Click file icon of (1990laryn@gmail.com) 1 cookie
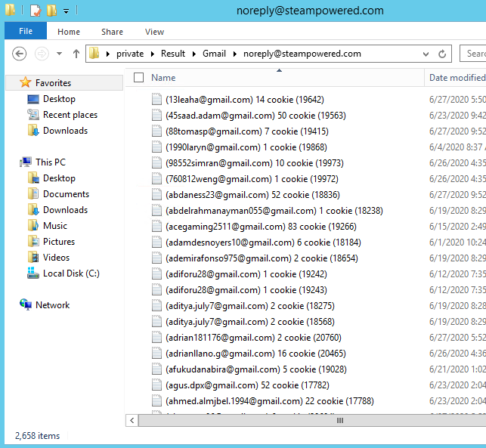 tap(156, 147)
